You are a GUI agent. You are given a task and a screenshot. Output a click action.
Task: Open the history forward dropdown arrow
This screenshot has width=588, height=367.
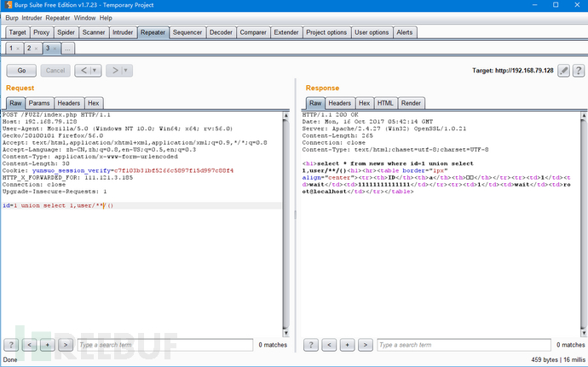[125, 71]
